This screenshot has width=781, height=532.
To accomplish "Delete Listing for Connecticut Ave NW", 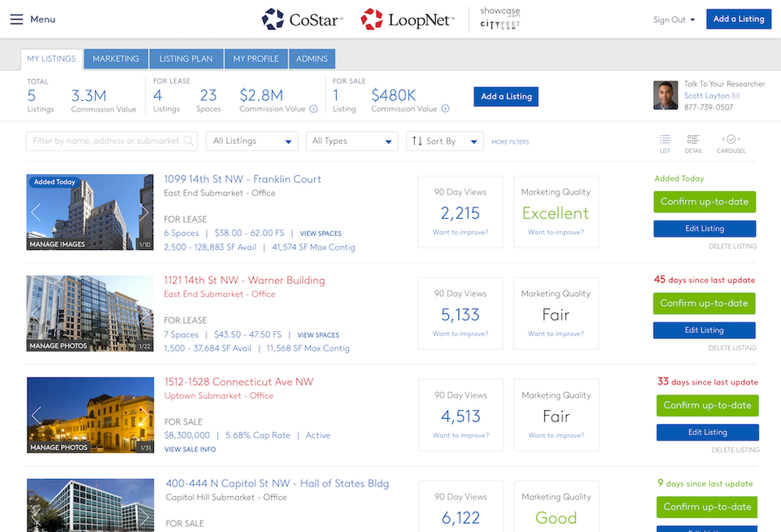I will 735,450.
